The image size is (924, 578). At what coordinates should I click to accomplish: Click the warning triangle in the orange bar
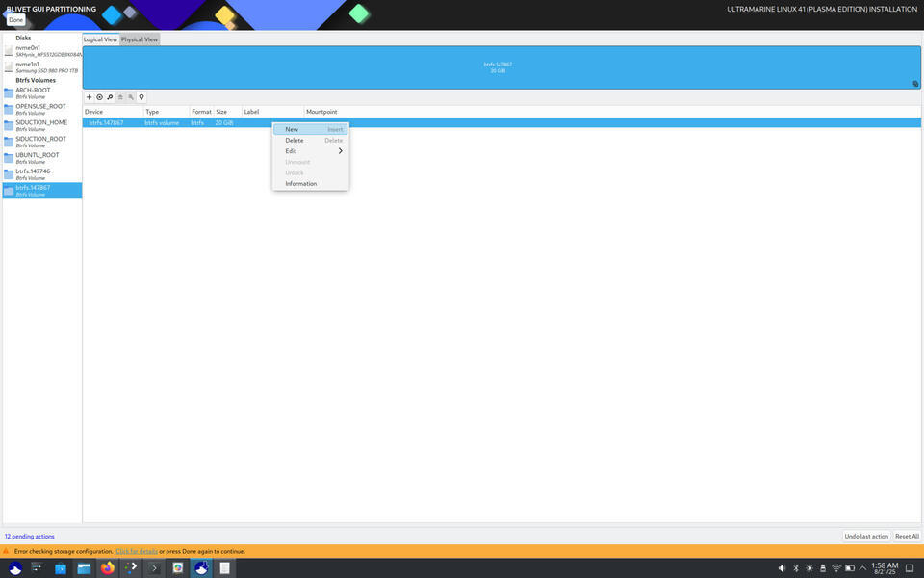[6, 551]
